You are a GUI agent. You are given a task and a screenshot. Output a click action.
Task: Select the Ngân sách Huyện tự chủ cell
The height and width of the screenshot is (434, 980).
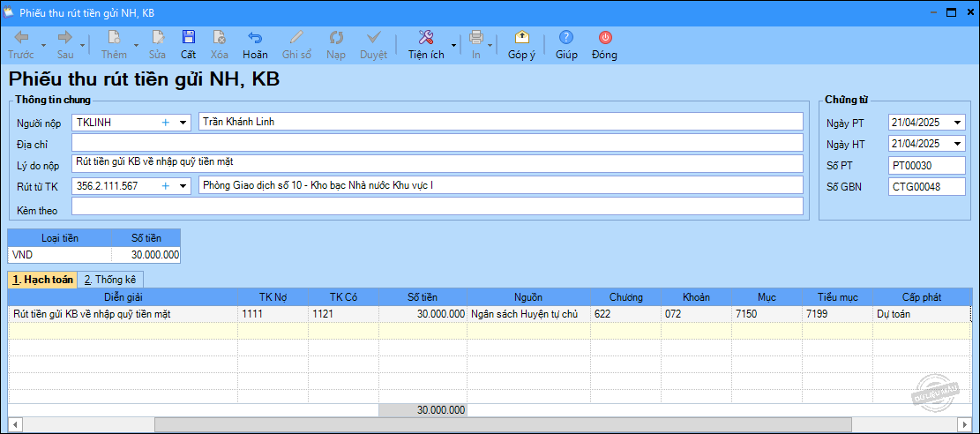tap(528, 314)
